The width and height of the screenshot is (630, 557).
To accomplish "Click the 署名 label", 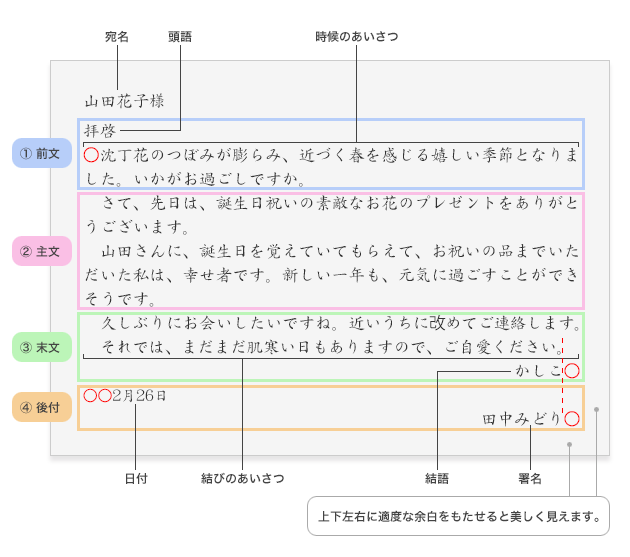I will [x=530, y=479].
